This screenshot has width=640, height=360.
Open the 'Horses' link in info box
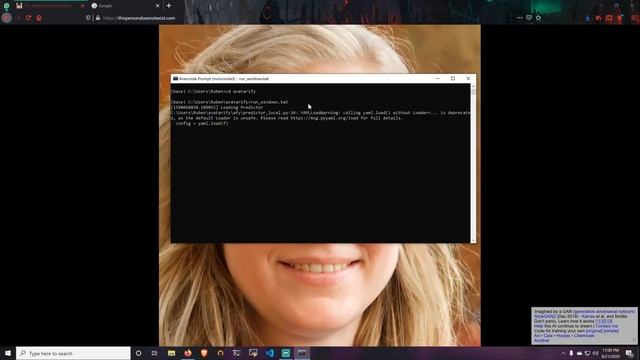click(563, 336)
